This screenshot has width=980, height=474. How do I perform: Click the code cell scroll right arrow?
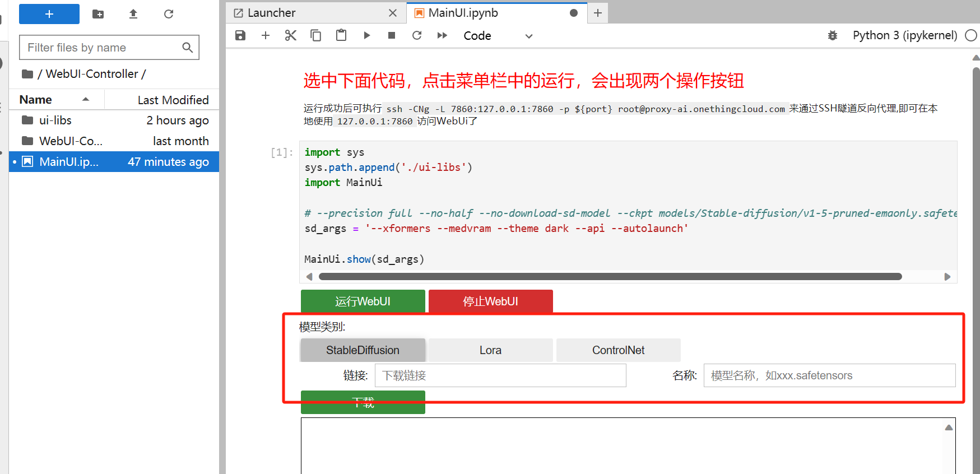[x=948, y=277]
